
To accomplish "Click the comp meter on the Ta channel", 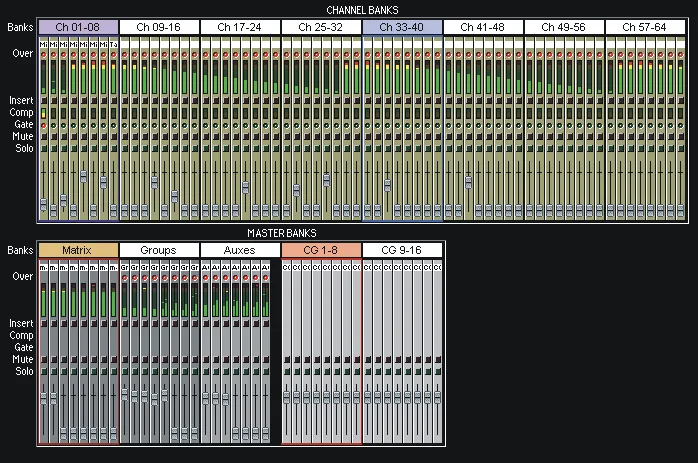I will click(114, 113).
